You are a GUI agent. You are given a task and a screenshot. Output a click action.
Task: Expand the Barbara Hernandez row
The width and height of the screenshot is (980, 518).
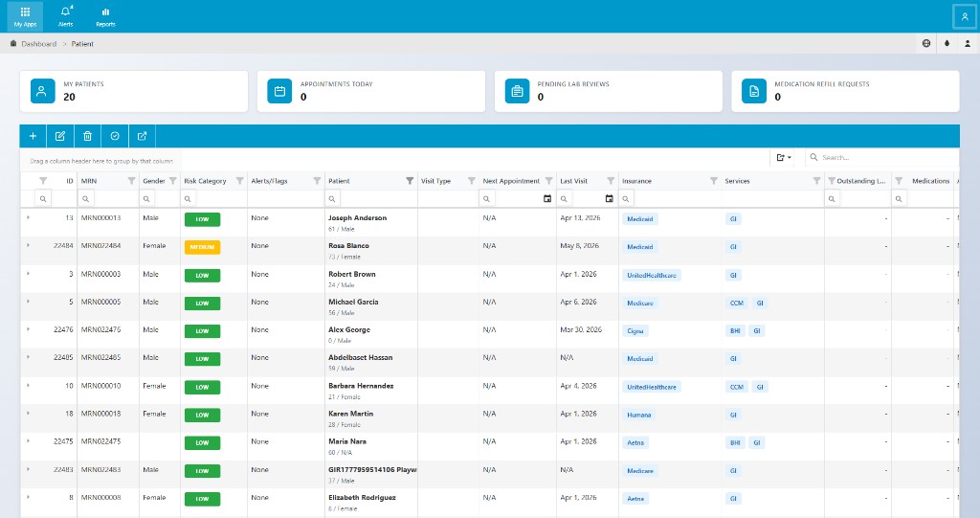click(28, 385)
